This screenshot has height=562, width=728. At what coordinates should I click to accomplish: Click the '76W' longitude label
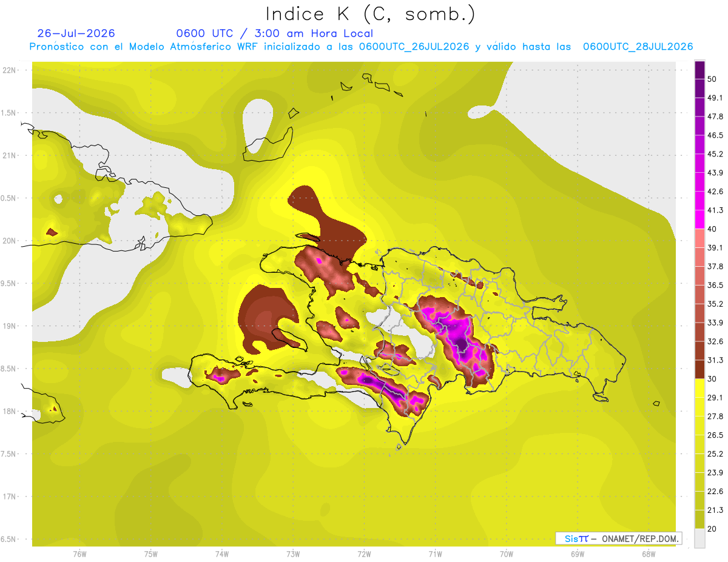[79, 554]
